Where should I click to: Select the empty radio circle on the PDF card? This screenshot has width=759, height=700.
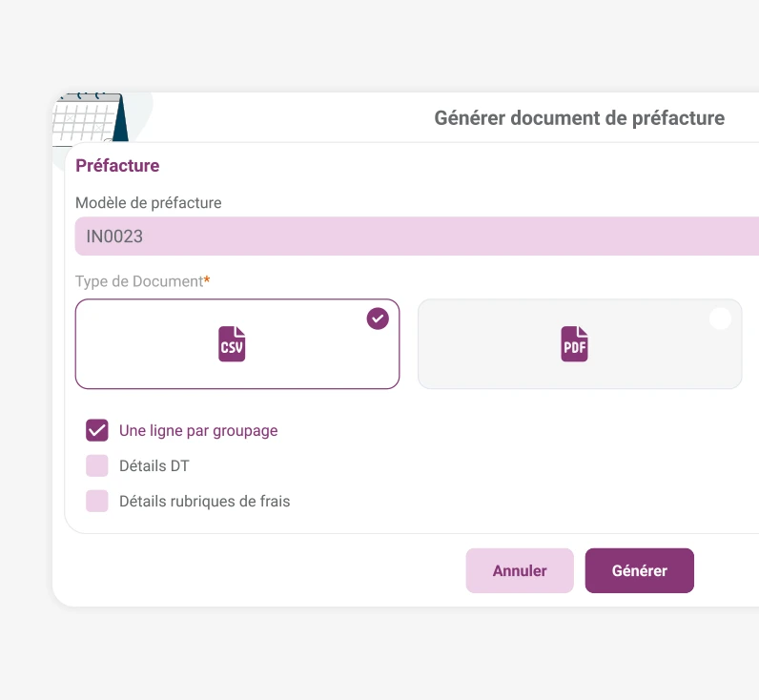coord(720,319)
